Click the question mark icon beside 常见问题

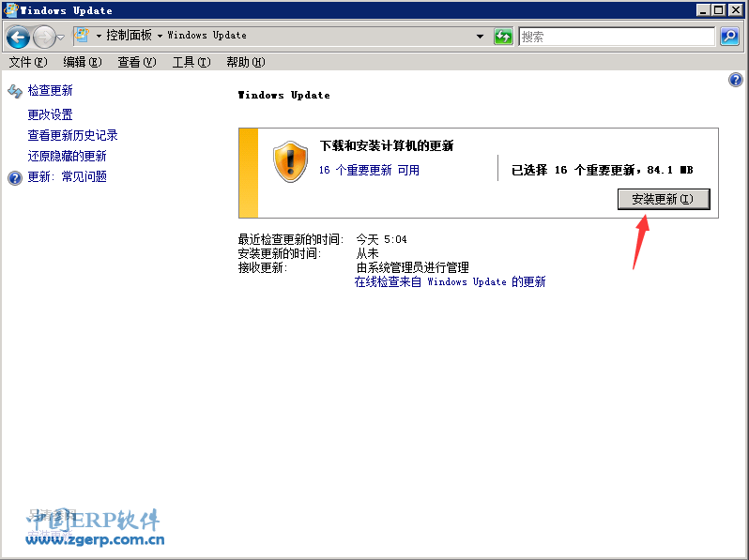click(x=15, y=178)
